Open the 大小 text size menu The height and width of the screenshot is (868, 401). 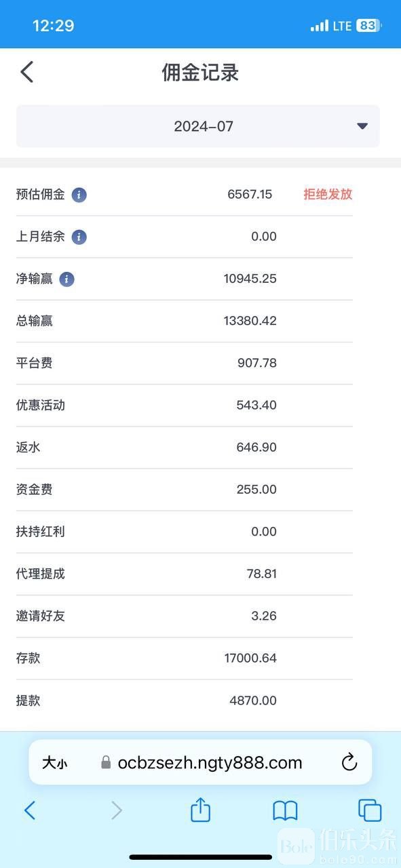pyautogui.click(x=54, y=763)
